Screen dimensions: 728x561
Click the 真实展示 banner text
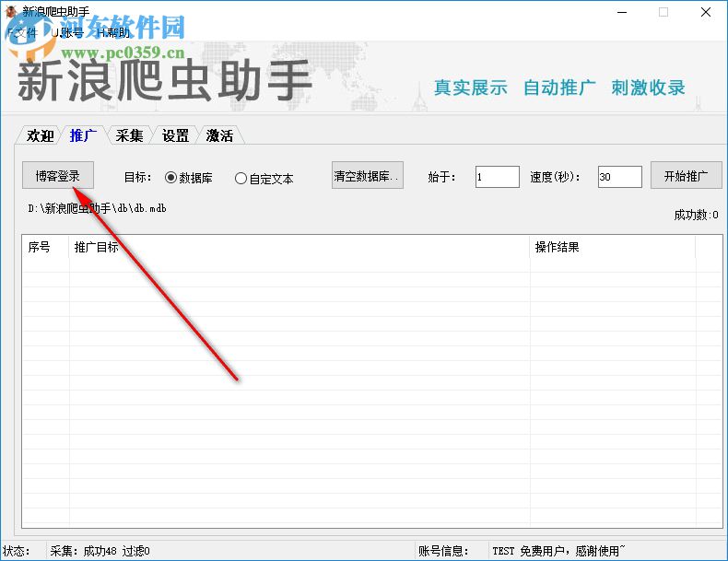coord(471,88)
